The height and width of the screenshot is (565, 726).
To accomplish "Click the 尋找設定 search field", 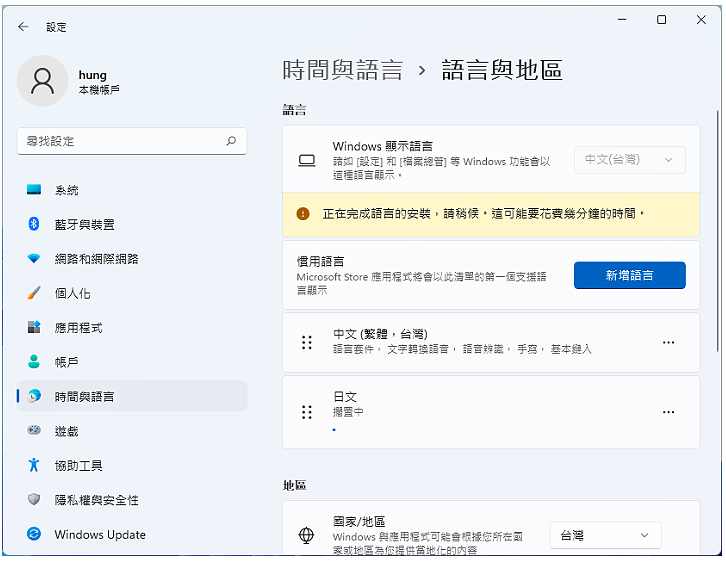I will tap(132, 141).
